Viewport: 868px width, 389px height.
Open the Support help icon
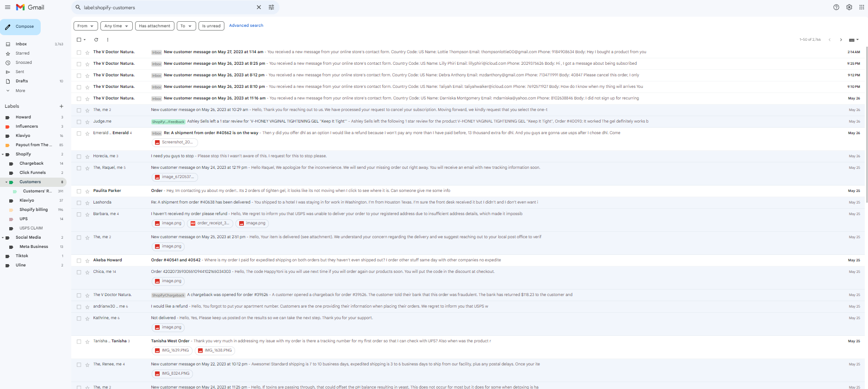[836, 7]
